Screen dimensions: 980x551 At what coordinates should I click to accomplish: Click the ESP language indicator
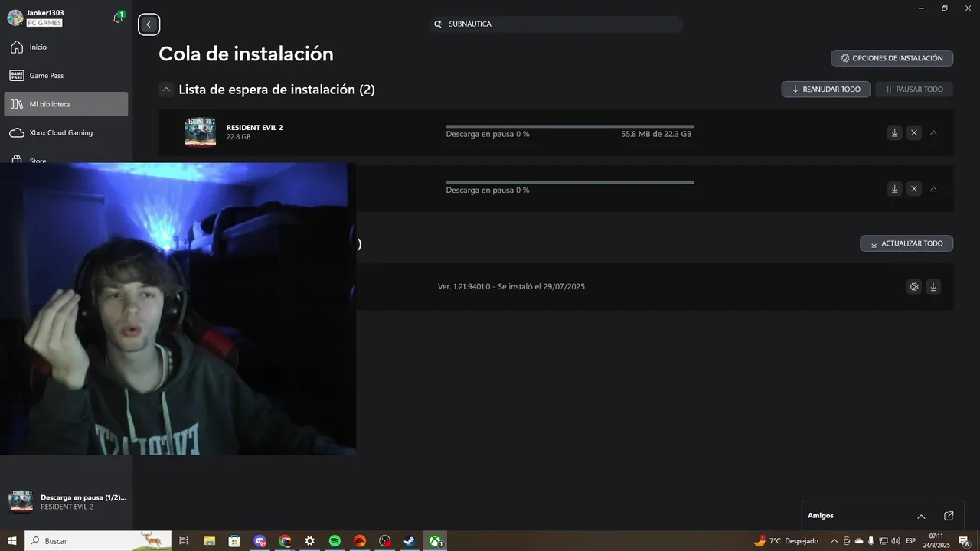[911, 541]
